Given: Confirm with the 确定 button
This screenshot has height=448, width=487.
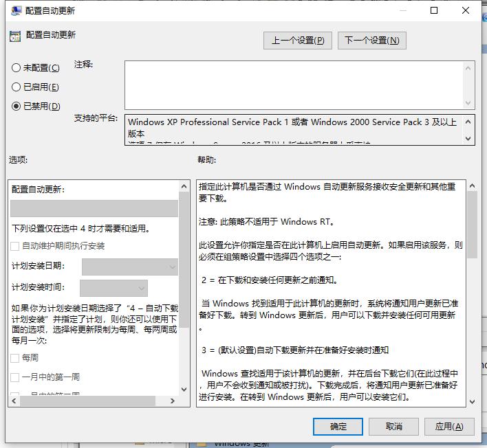Looking at the screenshot, I should point(338,427).
